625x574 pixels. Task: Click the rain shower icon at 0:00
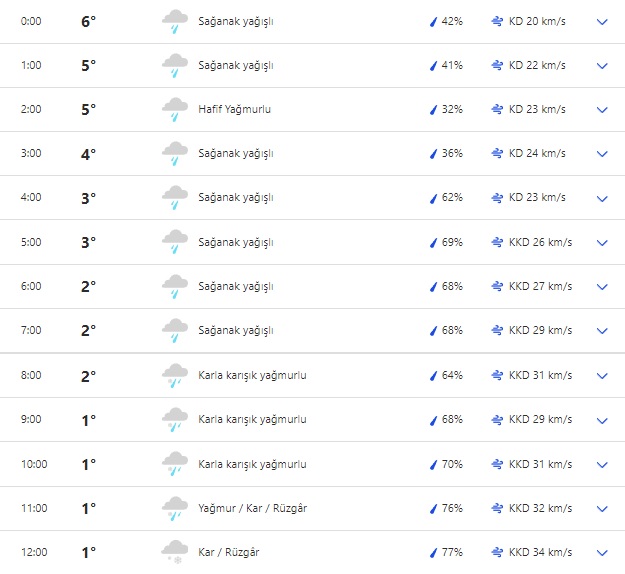tap(175, 22)
